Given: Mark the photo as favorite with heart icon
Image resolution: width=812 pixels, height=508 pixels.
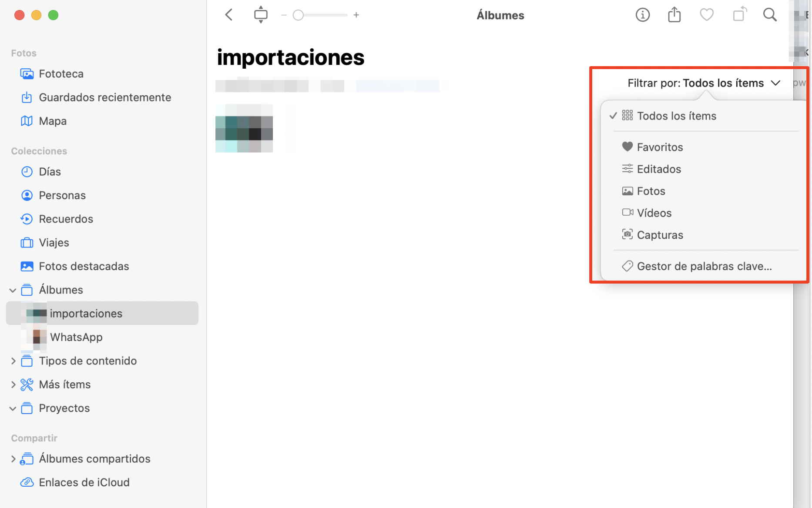Looking at the screenshot, I should point(706,14).
